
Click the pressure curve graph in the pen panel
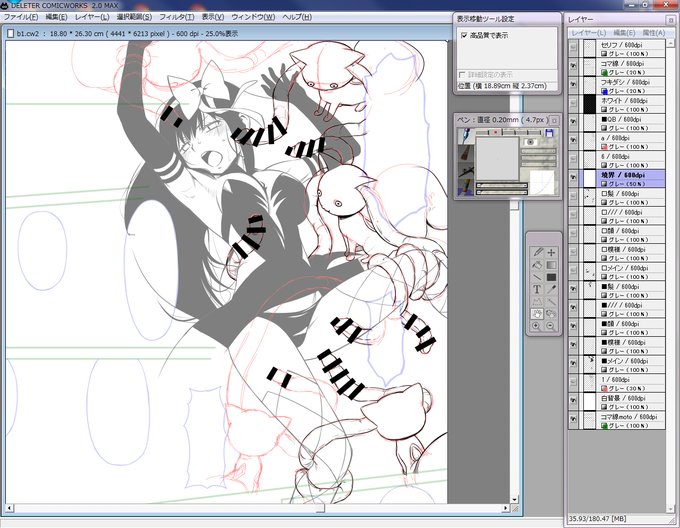(542, 183)
